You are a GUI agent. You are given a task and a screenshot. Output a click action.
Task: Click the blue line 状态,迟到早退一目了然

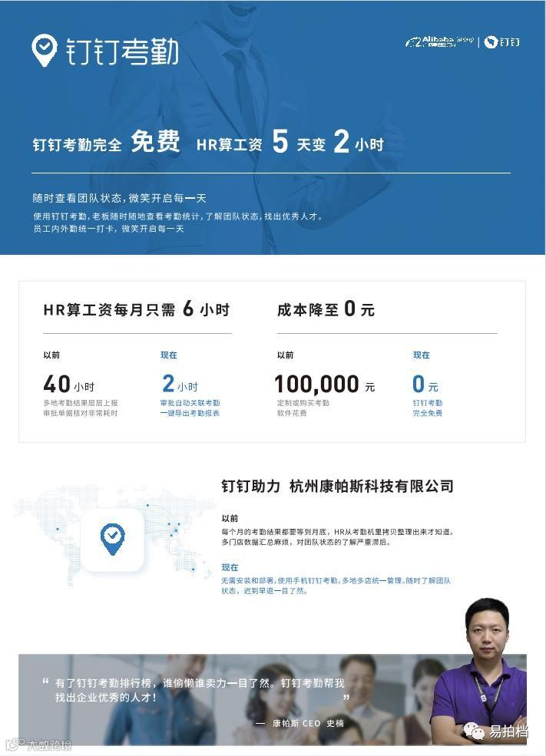[x=264, y=591]
